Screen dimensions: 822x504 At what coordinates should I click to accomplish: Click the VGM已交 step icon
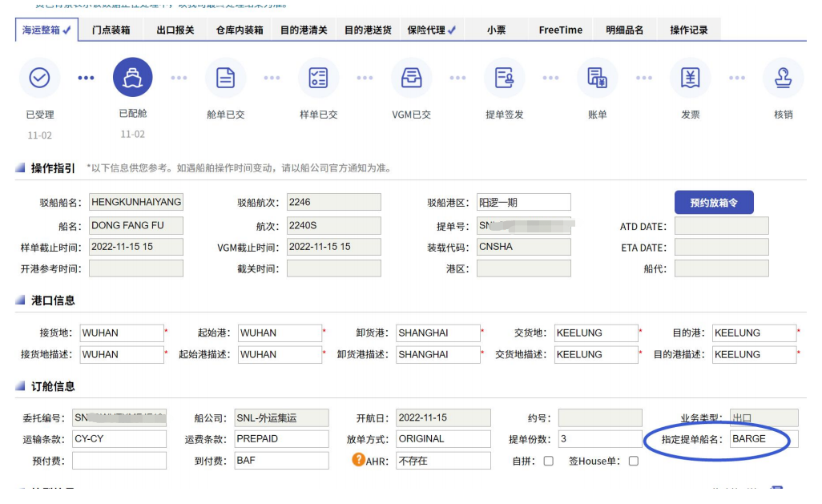coord(412,78)
